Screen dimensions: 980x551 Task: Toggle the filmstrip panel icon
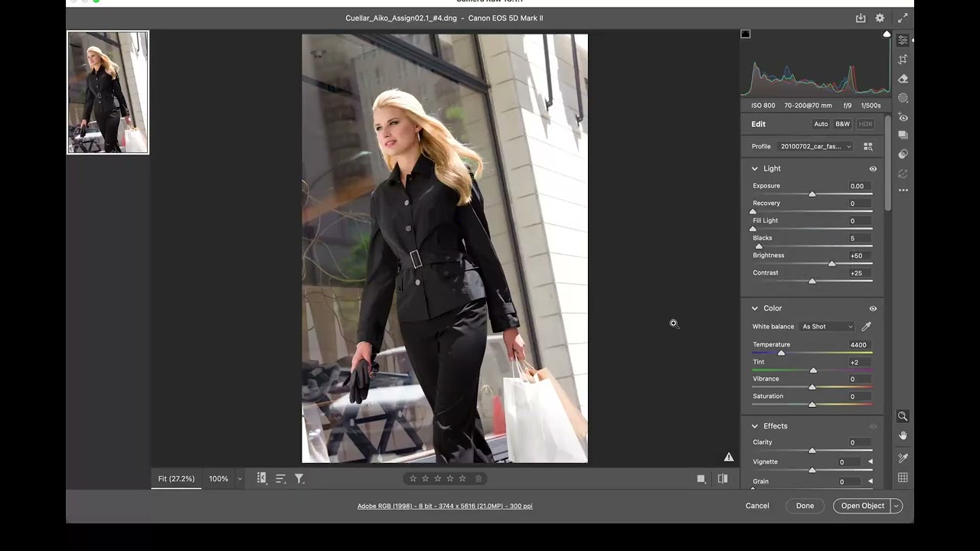pyautogui.click(x=262, y=478)
